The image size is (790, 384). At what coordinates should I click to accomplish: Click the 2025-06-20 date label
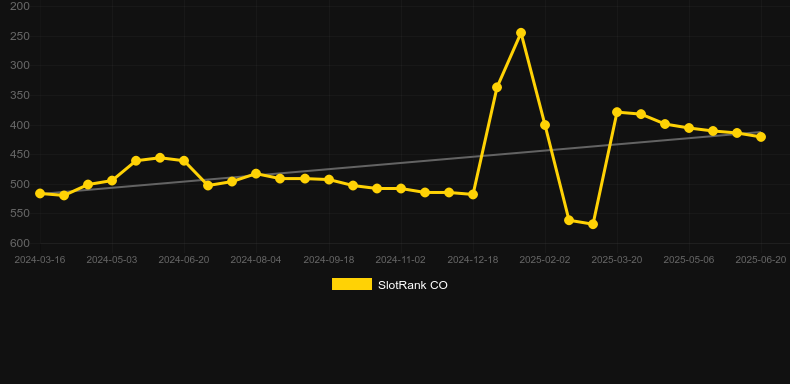coord(761,260)
